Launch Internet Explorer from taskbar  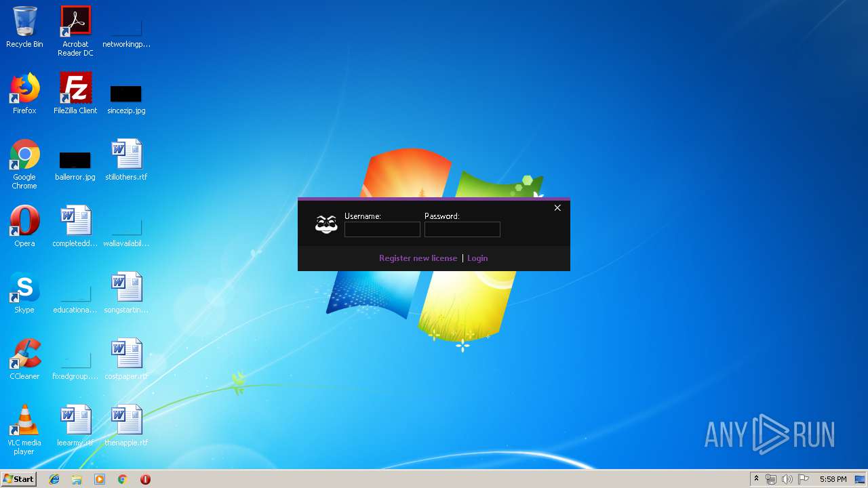tap(54, 479)
